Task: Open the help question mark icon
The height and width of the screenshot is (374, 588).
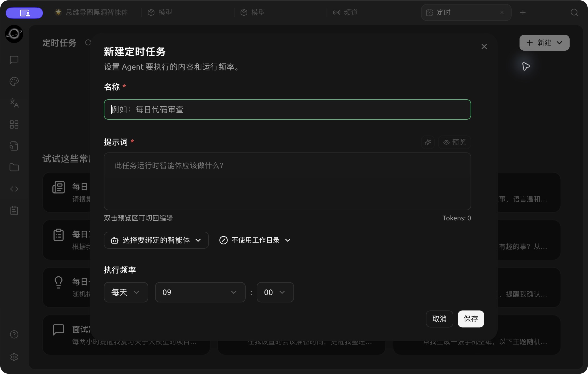Action: pos(14,334)
